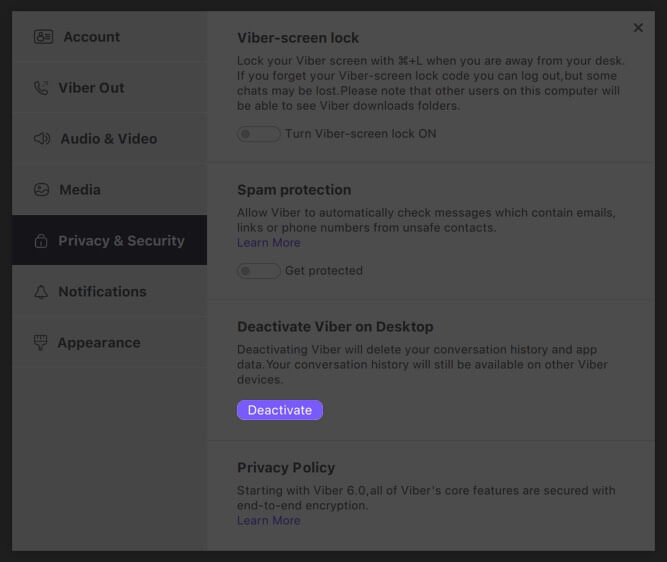Viewport: 667px width, 562px height.
Task: Click the Privacy Policy heading
Action: (286, 468)
